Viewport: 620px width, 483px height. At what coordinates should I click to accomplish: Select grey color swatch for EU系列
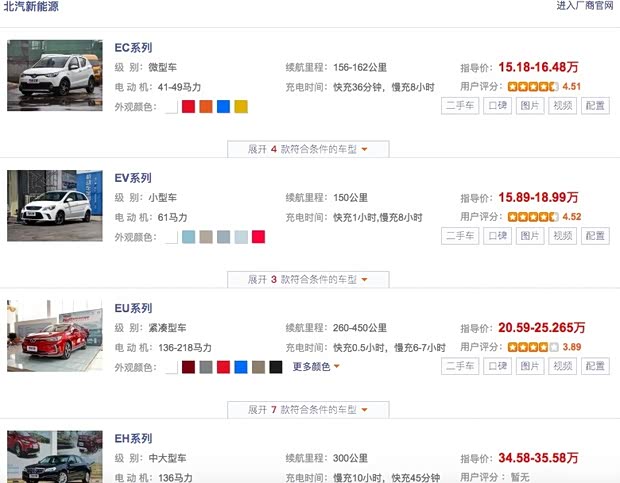(206, 367)
